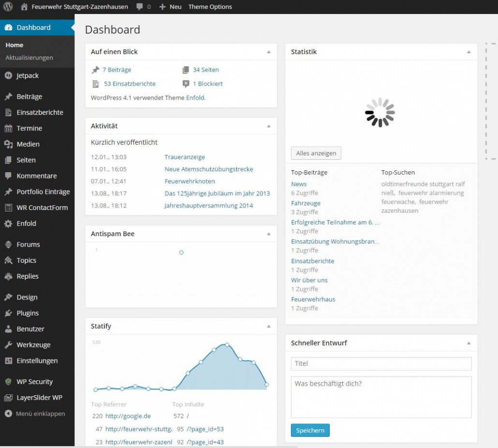Click into the Titel input field
Screen dimensions: 498x448
[381, 364]
